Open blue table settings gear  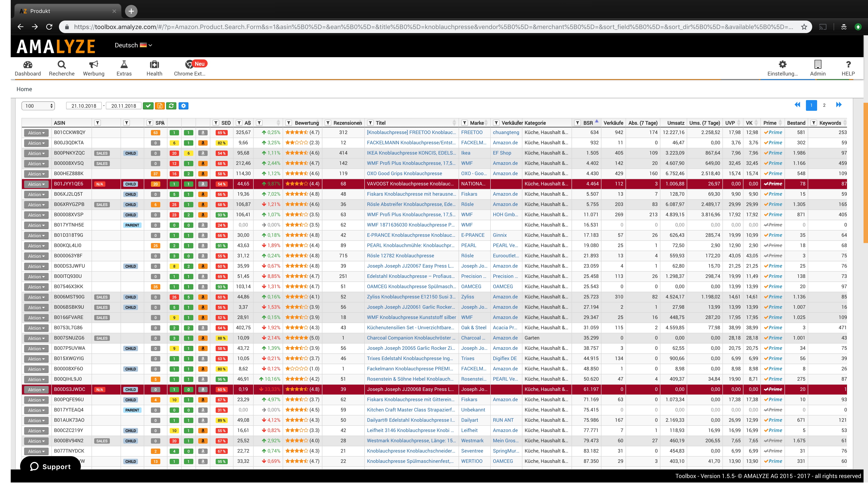(184, 106)
